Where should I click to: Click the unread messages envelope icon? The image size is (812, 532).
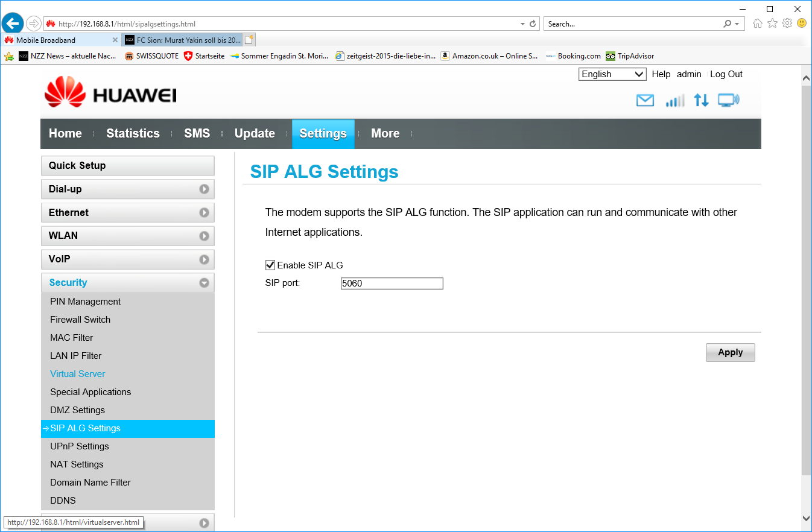point(645,101)
